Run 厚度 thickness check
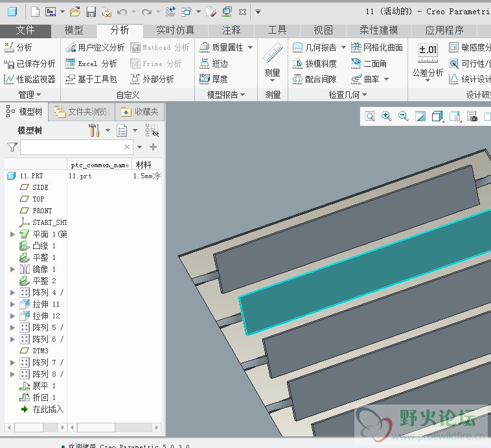Image resolution: width=491 pixels, height=448 pixels. 214,79
